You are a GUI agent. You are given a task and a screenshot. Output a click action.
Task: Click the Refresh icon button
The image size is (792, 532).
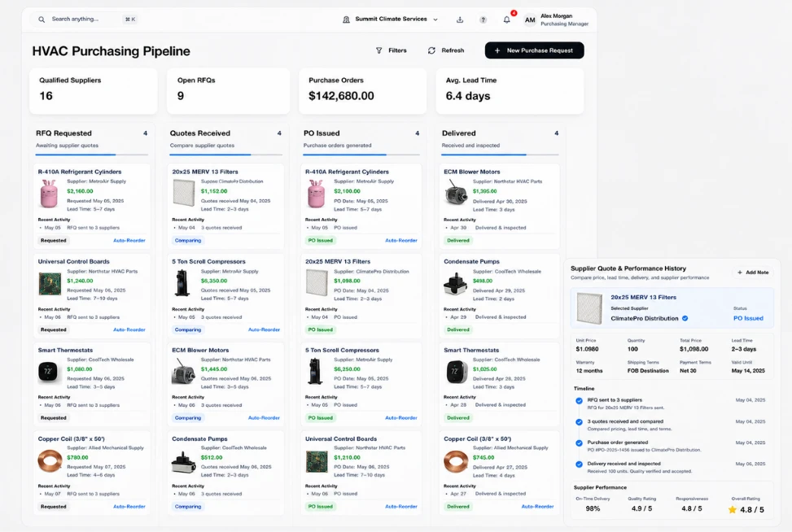coord(431,50)
